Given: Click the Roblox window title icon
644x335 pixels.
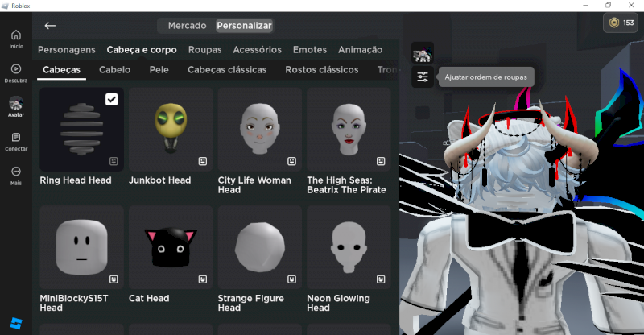Looking at the screenshot, I should pos(5,6).
